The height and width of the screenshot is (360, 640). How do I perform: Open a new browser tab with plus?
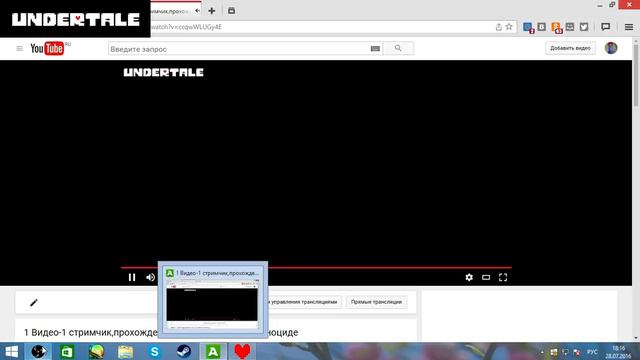(x=211, y=11)
